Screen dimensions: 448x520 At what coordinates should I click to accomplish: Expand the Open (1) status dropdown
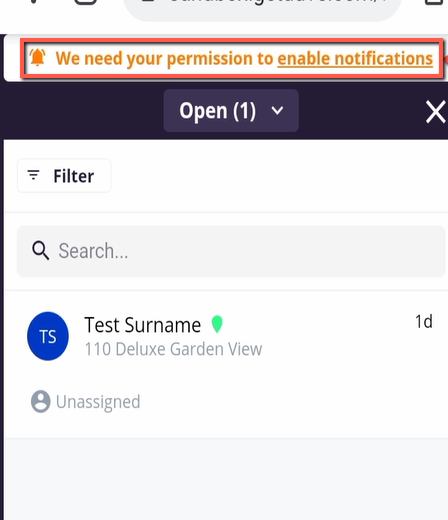coord(231,110)
